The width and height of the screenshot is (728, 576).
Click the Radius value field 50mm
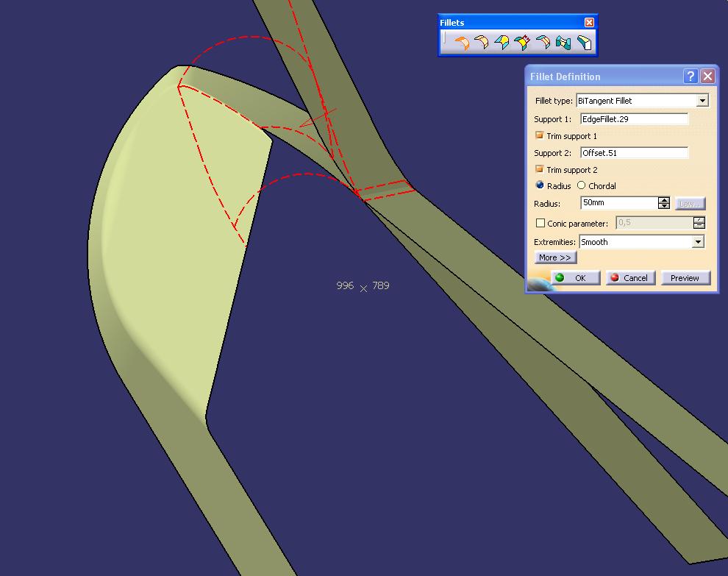click(x=619, y=202)
